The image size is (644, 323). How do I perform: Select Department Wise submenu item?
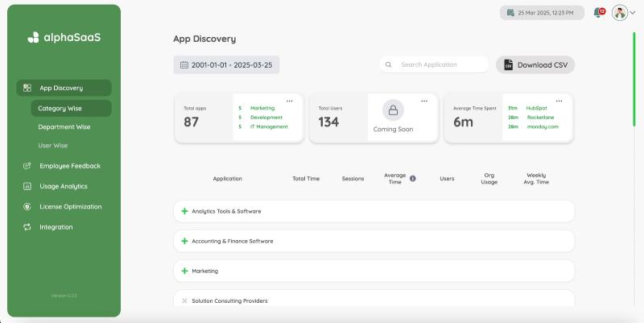[64, 127]
